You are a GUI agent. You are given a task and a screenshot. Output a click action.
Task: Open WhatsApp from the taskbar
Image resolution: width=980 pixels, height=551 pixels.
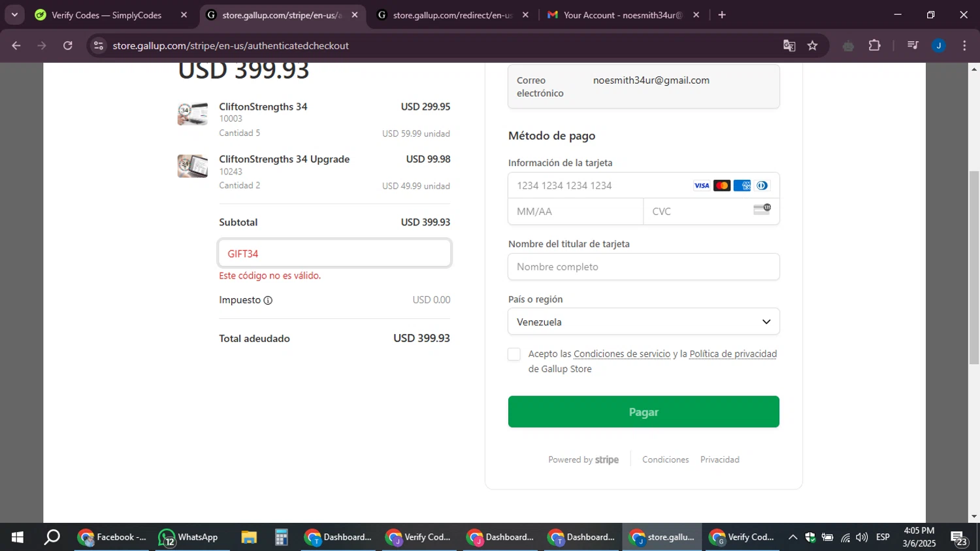189,537
